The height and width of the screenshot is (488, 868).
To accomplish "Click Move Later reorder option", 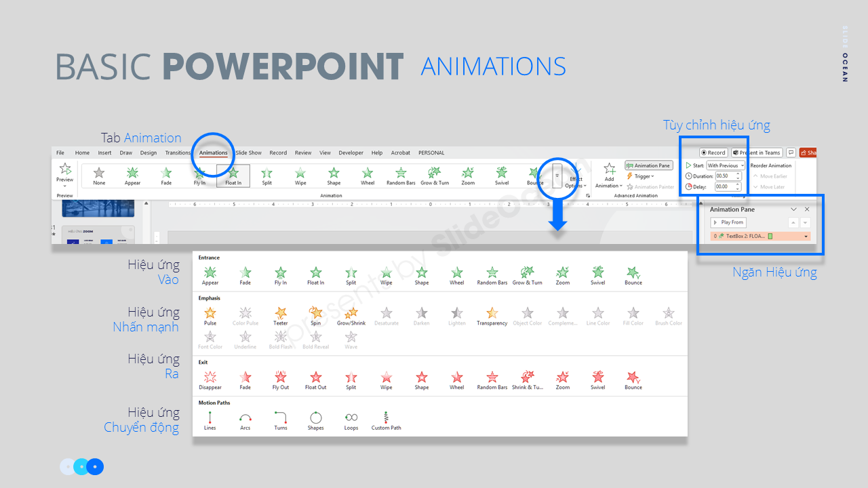I will click(x=770, y=186).
